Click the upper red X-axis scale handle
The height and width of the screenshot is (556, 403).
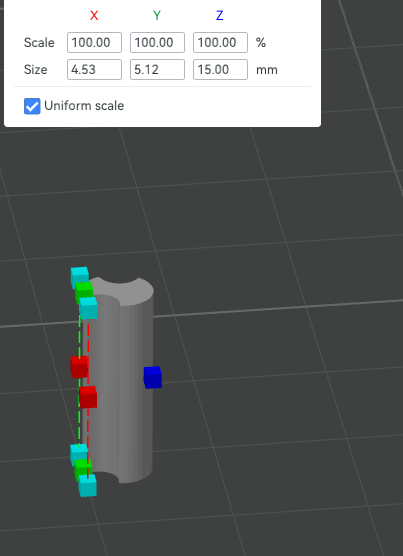pos(79,367)
